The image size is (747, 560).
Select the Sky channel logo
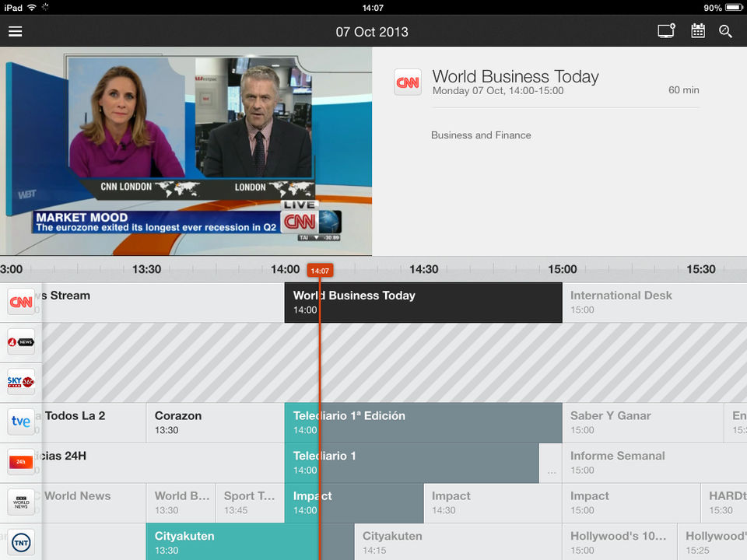[21, 382]
